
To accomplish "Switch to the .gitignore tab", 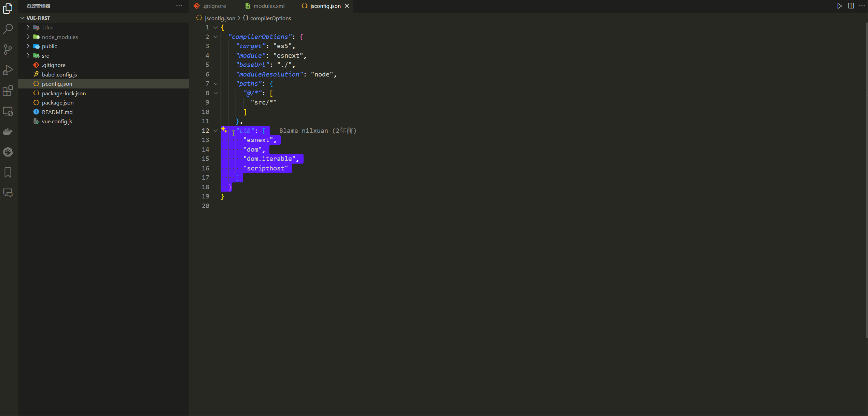I will [214, 6].
